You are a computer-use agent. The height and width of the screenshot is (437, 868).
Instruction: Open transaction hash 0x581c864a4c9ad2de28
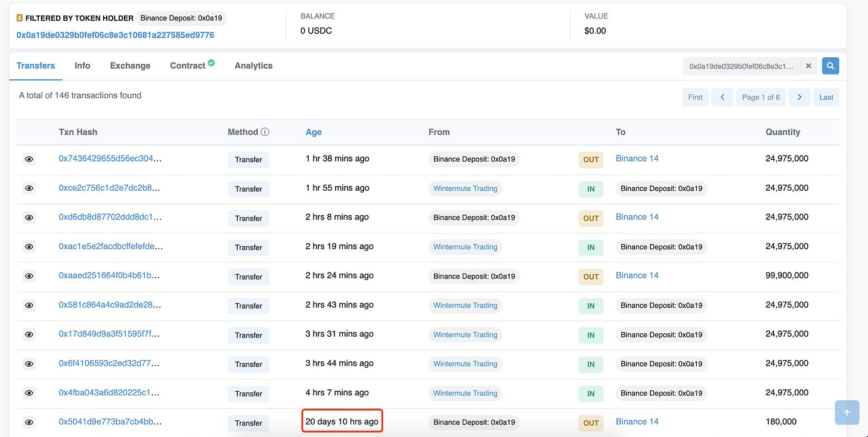tap(110, 305)
